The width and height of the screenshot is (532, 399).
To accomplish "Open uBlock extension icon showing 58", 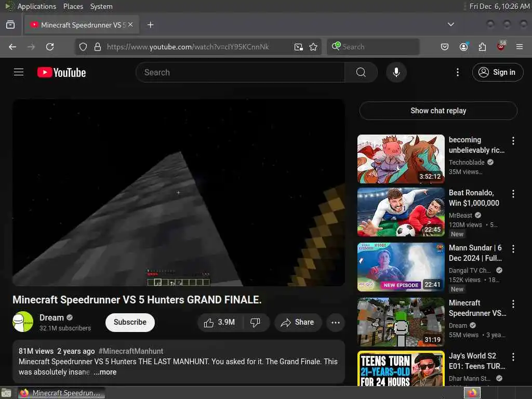I will (x=501, y=46).
